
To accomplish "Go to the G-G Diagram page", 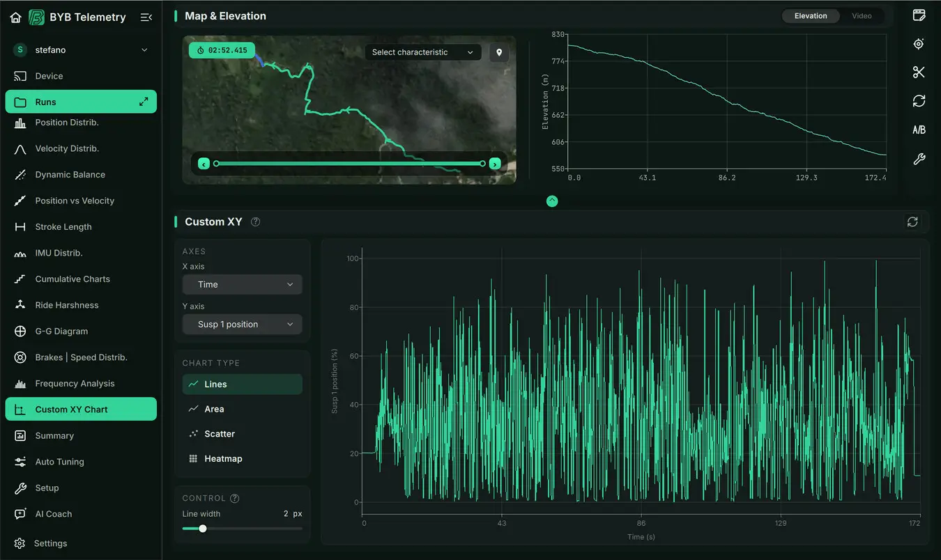I will (81, 332).
